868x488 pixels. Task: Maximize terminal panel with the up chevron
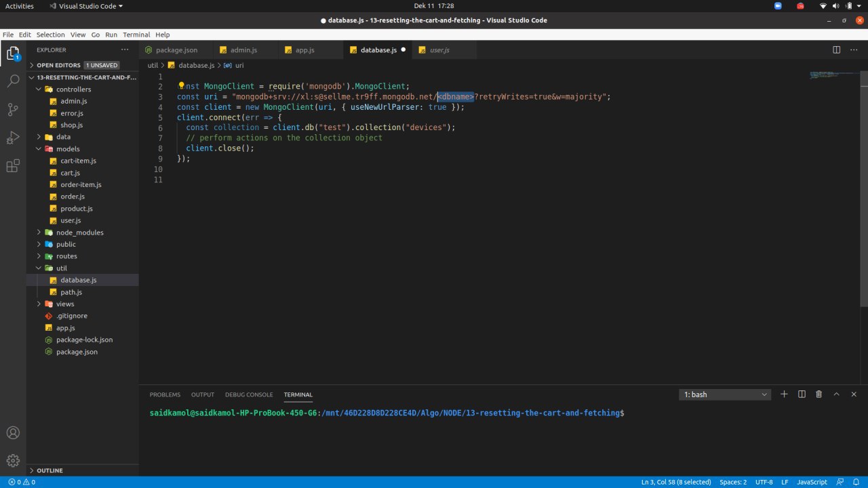[836, 394]
